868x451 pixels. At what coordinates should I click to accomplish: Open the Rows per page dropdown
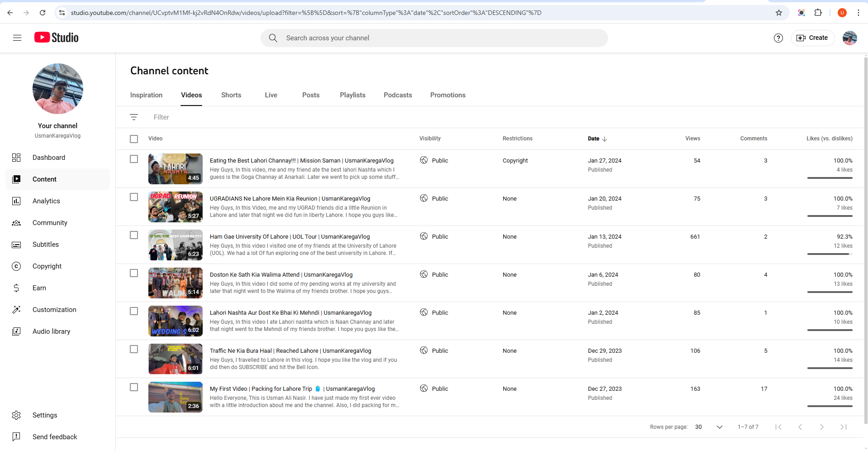pos(719,427)
